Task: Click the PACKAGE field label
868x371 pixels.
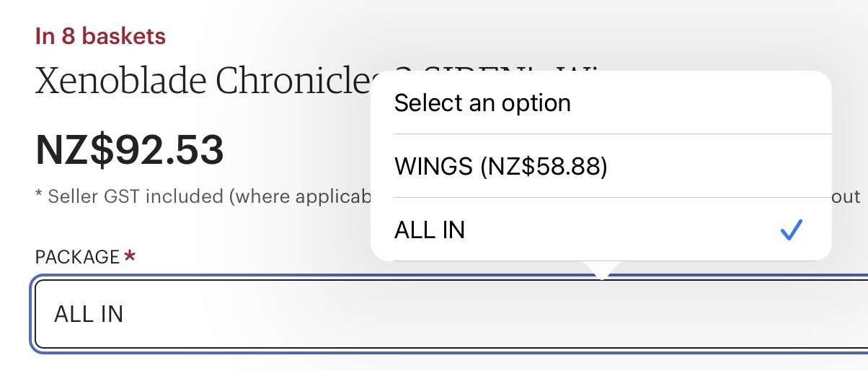Action: click(77, 257)
